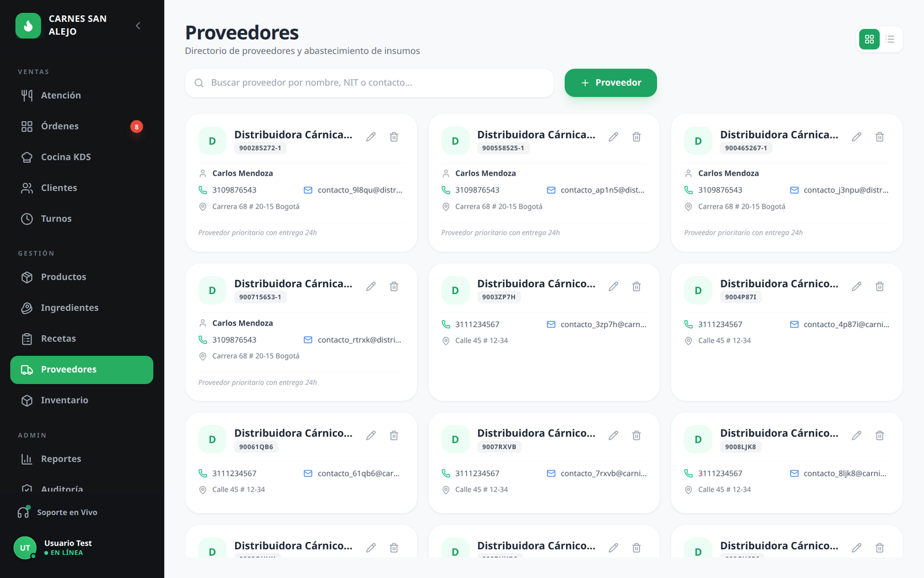Open the Turnos page
Viewport: 924px width, 578px height.
81,218
